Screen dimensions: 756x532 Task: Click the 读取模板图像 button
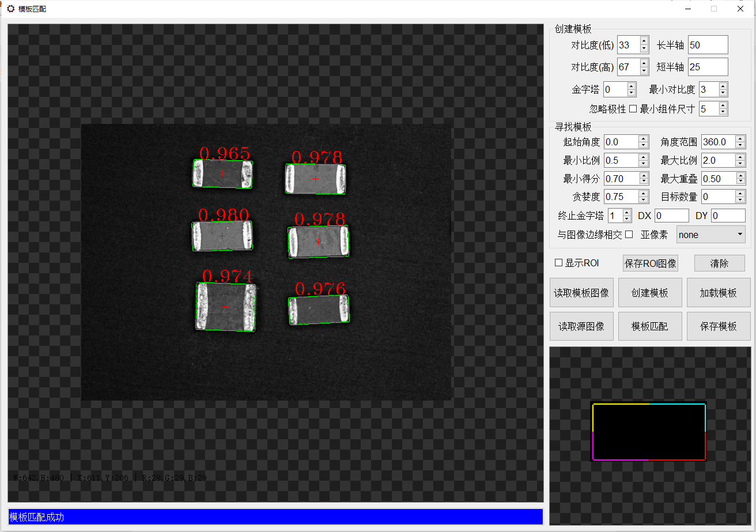pos(581,293)
